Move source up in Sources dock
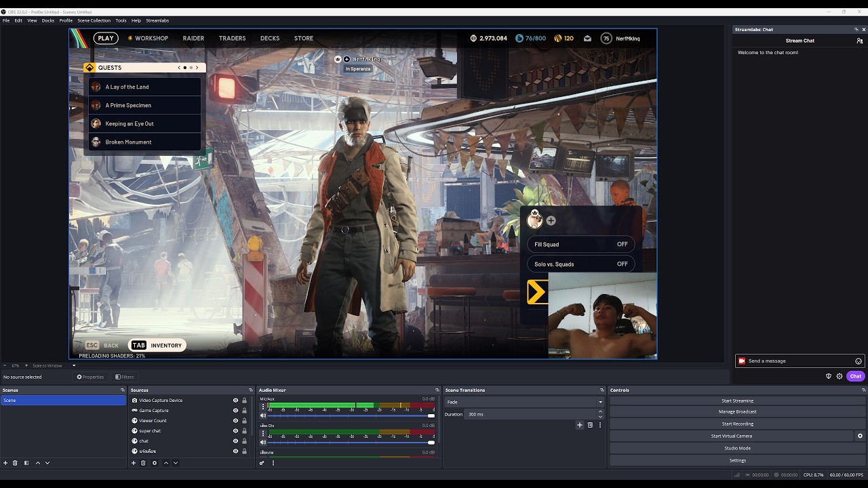868x488 pixels. [x=166, y=463]
